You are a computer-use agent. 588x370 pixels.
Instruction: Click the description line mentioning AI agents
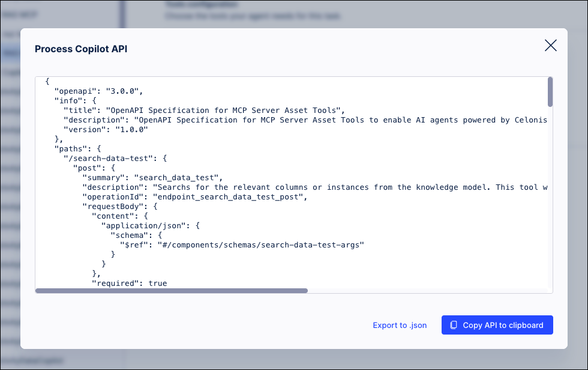[300, 120]
